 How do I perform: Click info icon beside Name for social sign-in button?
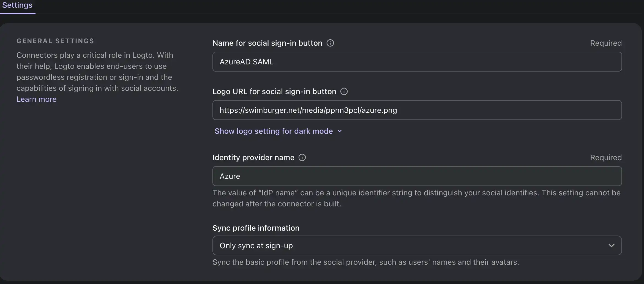330,43
